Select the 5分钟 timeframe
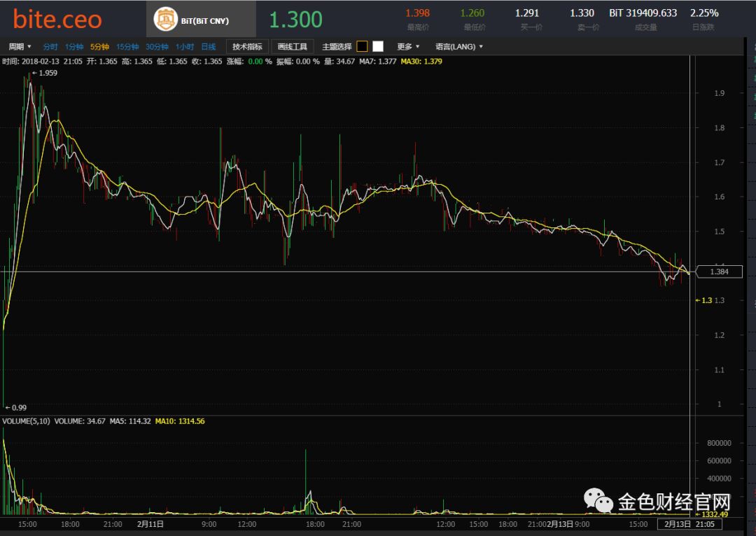The width and height of the screenshot is (756, 536). 100,46
